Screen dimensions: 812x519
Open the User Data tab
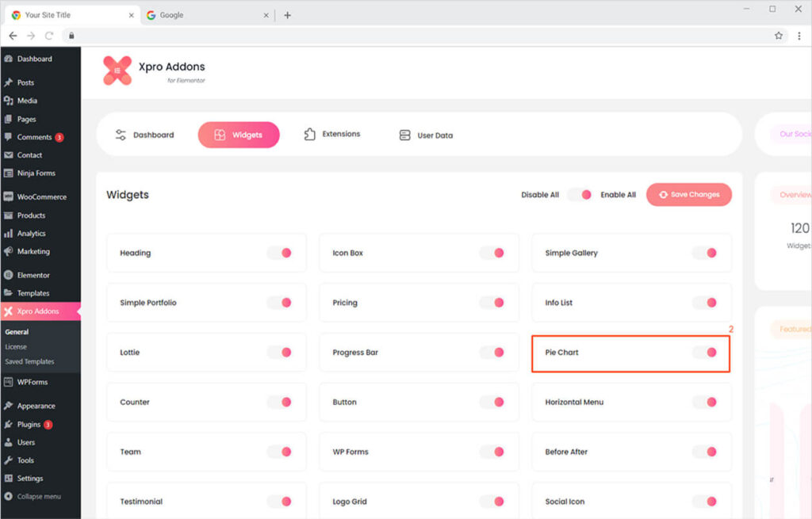[x=426, y=135]
